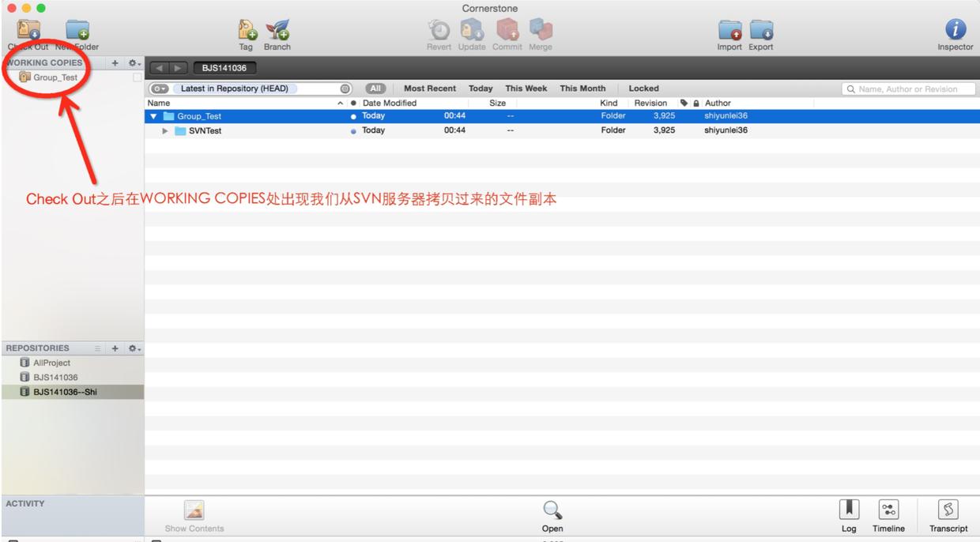Toggle the This Week filter

point(526,88)
